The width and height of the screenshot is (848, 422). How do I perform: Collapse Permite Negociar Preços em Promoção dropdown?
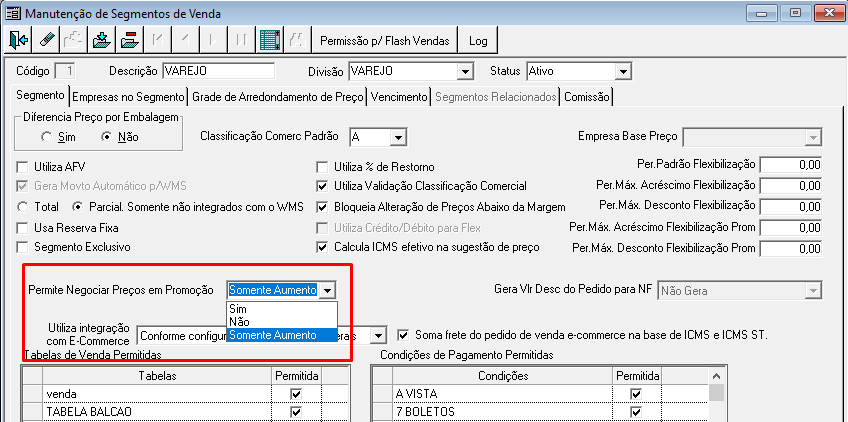(x=327, y=291)
